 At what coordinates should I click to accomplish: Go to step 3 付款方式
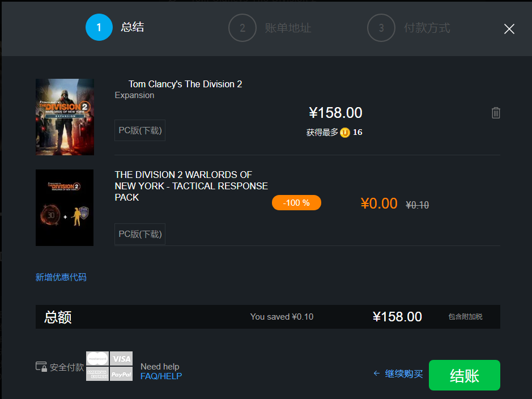409,28
